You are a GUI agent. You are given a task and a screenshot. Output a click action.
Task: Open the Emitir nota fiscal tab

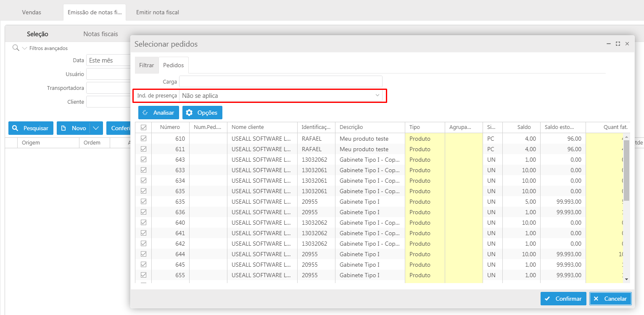[158, 12]
